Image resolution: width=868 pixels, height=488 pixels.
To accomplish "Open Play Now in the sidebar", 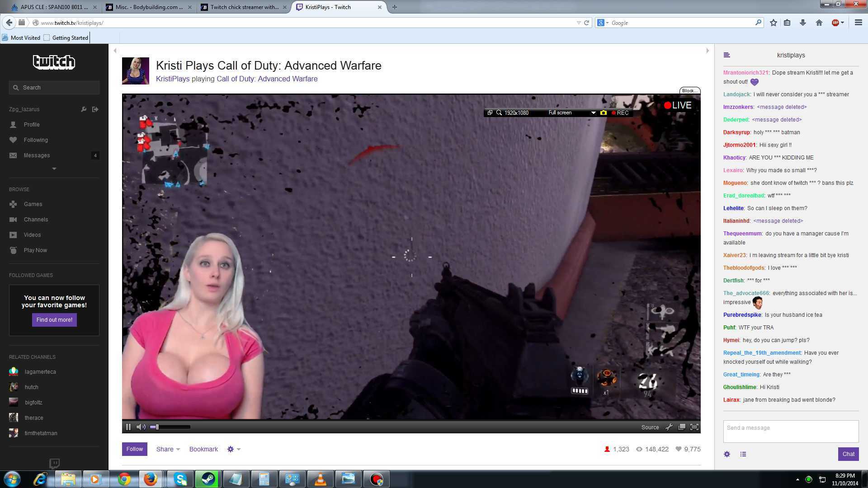I will [x=35, y=250].
